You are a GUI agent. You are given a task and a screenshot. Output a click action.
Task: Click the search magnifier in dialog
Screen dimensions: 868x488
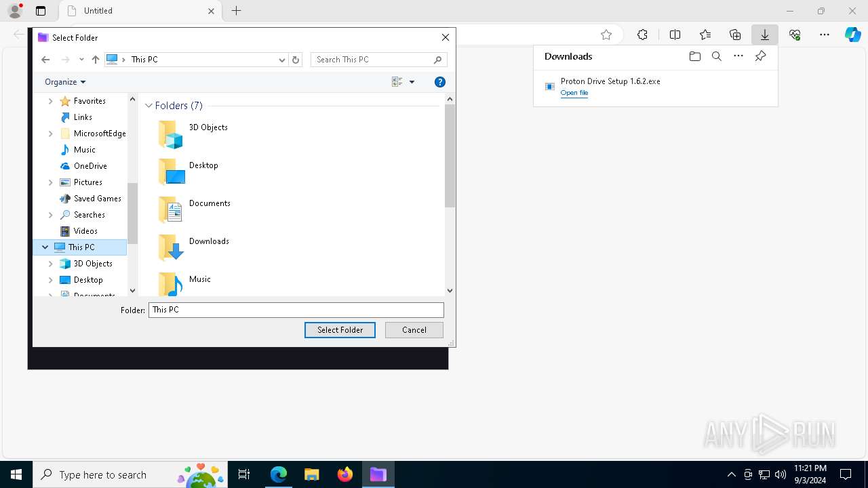[438, 60]
